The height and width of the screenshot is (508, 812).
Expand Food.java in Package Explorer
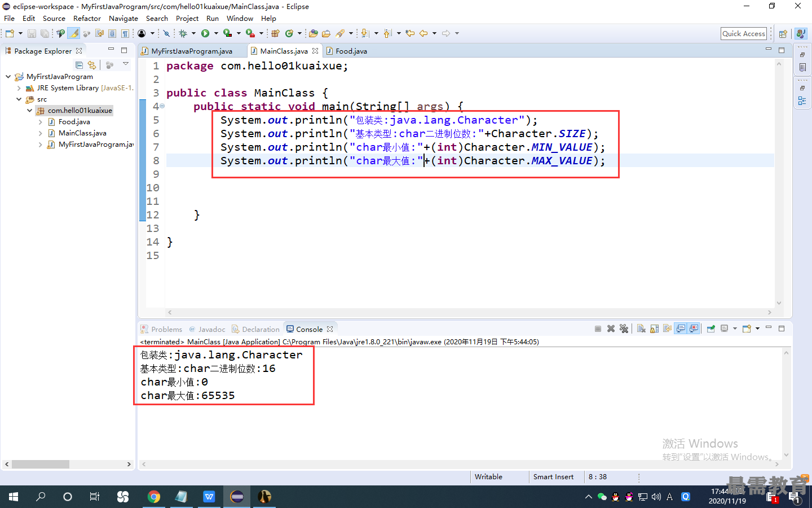pos(40,122)
